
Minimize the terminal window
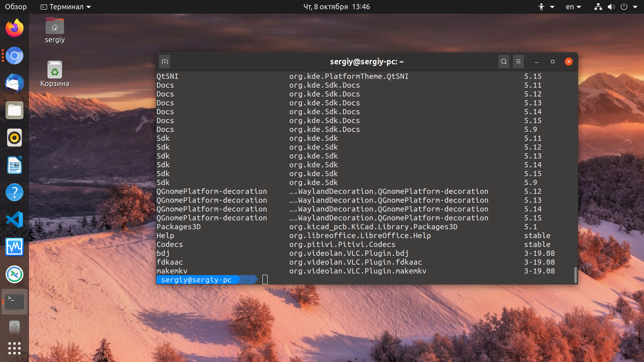[537, 62]
